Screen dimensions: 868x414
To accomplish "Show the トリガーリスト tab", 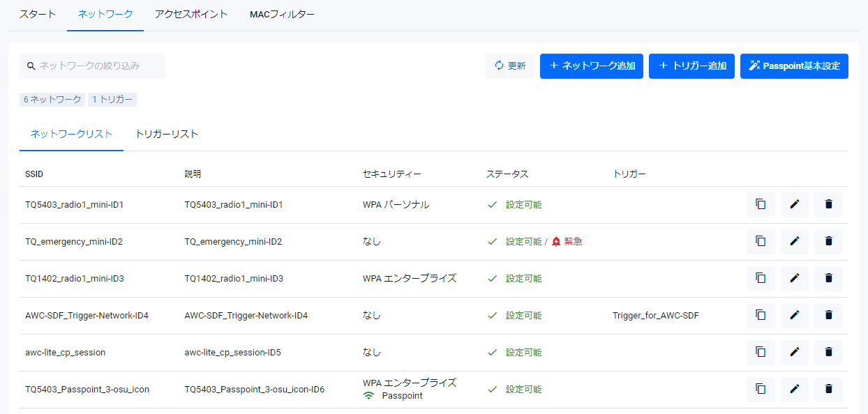I will tap(167, 135).
